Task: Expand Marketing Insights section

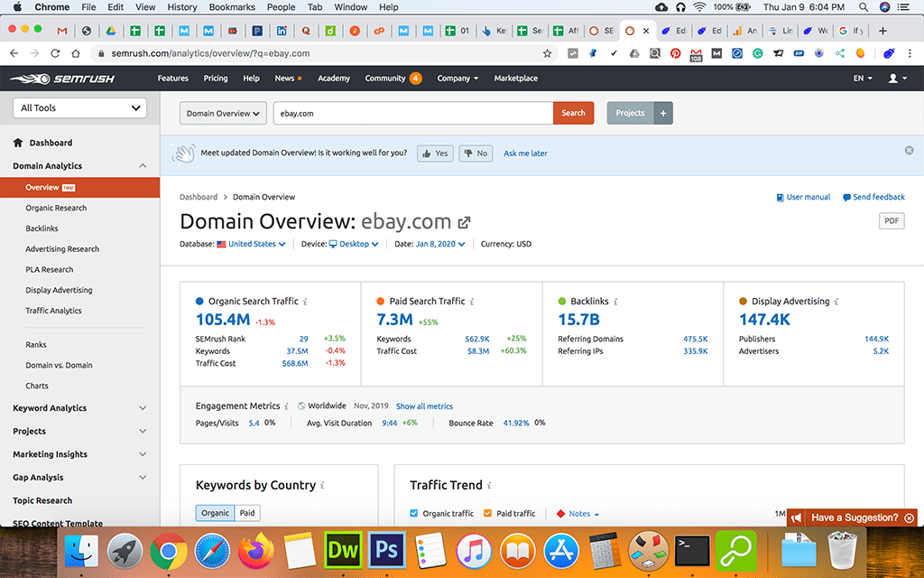Action: coord(79,454)
